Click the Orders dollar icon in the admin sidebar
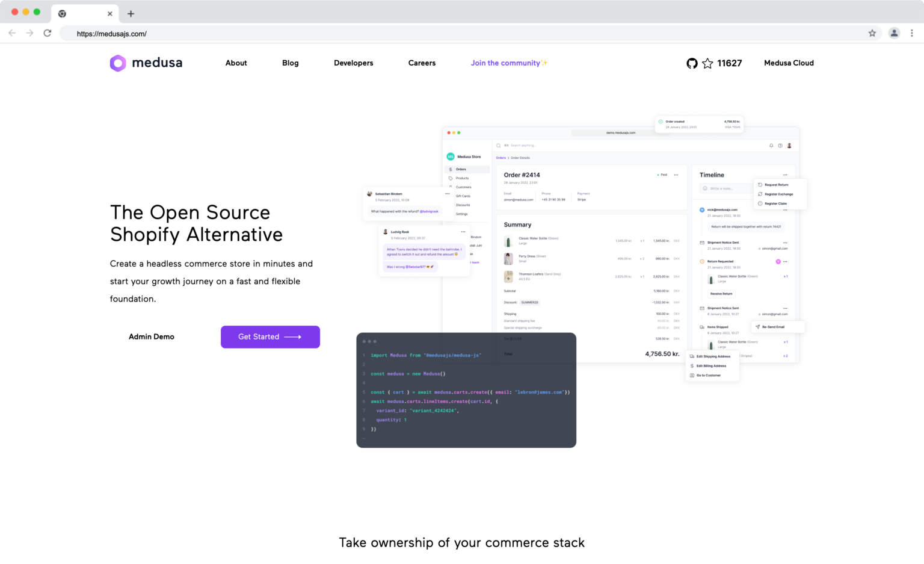 coord(451,169)
